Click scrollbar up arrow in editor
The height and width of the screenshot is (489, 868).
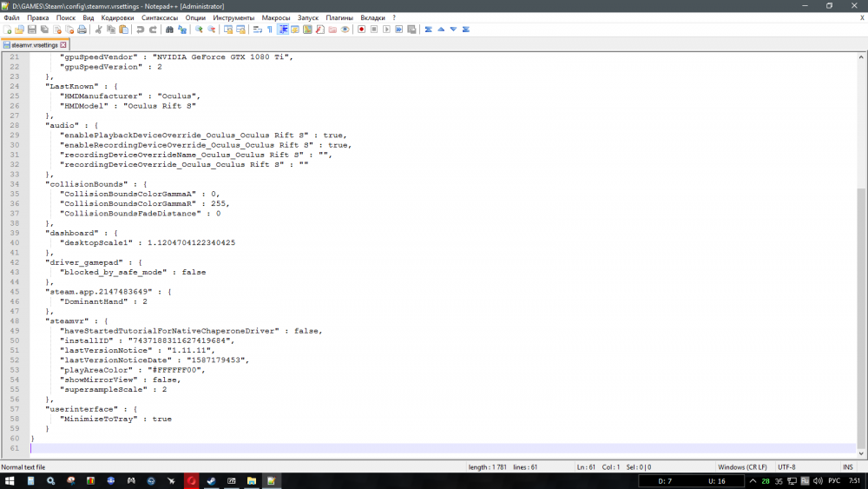coord(861,56)
